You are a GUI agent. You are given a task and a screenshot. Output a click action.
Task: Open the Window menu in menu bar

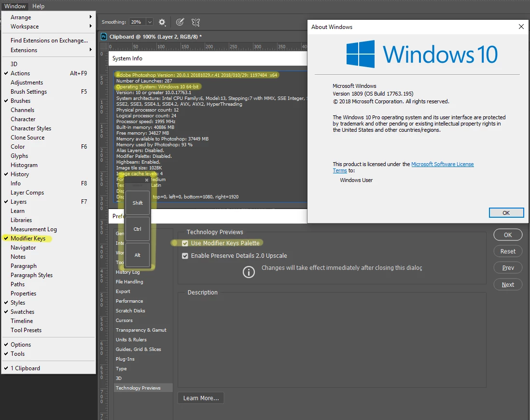point(15,6)
